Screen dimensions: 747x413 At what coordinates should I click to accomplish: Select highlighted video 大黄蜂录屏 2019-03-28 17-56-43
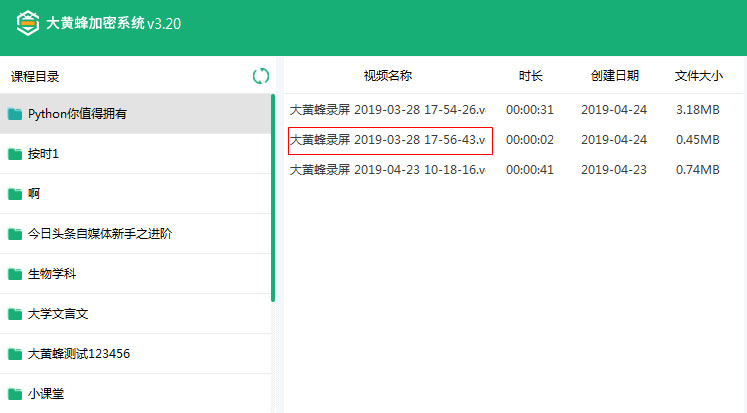(387, 140)
